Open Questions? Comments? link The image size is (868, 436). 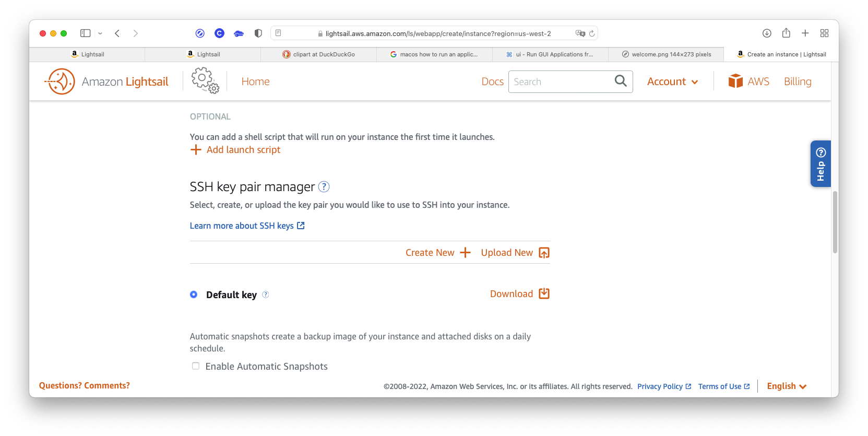[85, 385]
